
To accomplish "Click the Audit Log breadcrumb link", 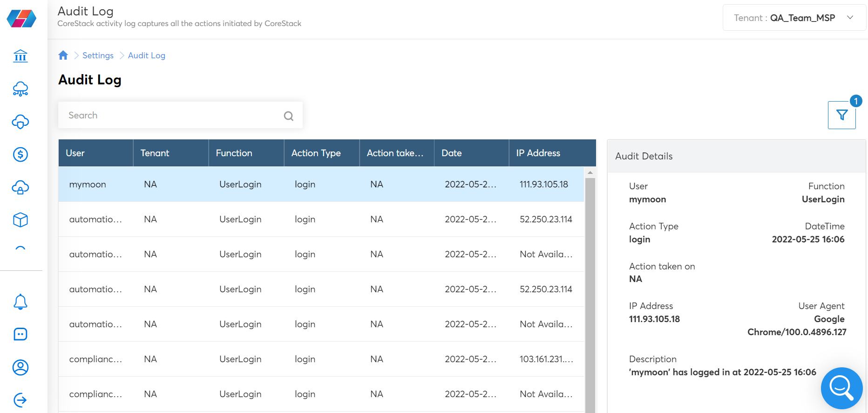I will 147,55.
